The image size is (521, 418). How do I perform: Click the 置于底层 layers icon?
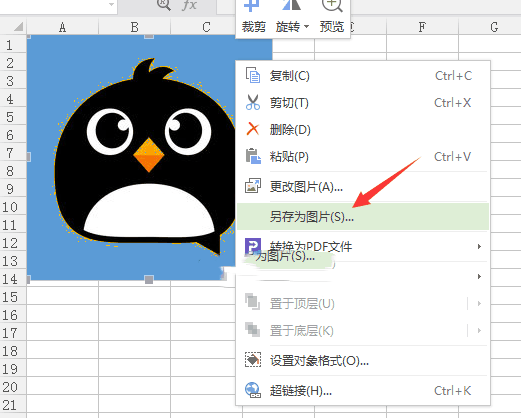pyautogui.click(x=252, y=329)
